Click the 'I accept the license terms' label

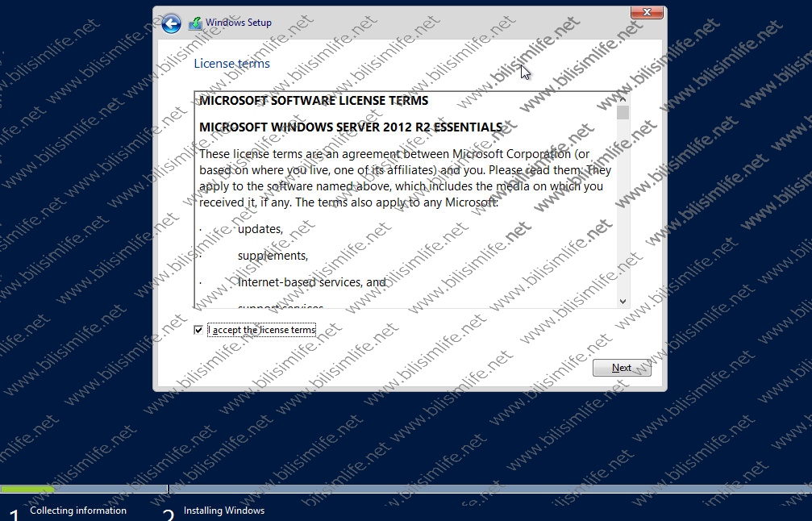tap(262, 330)
